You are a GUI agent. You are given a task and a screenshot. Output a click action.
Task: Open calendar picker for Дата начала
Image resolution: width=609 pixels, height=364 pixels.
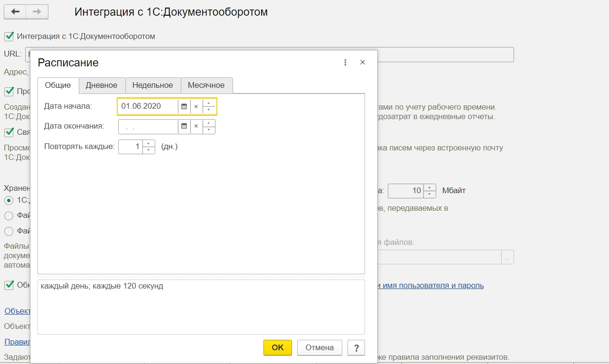pyautogui.click(x=184, y=106)
